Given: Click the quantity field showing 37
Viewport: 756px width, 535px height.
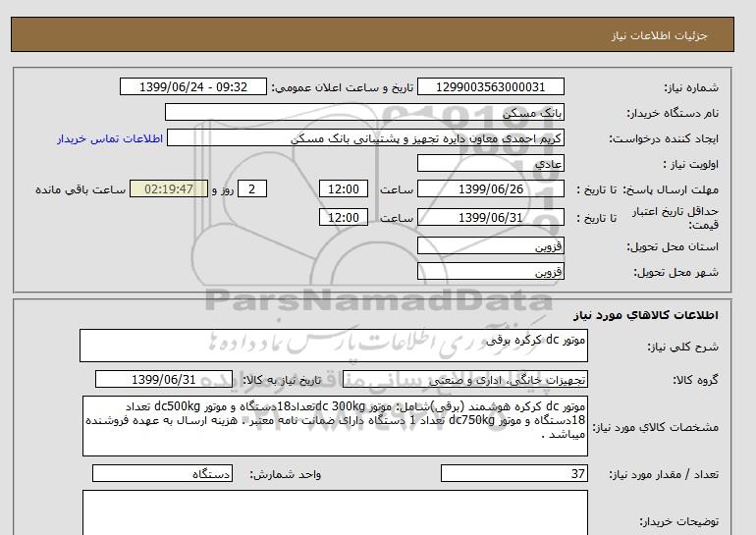Looking at the screenshot, I should point(513,474).
